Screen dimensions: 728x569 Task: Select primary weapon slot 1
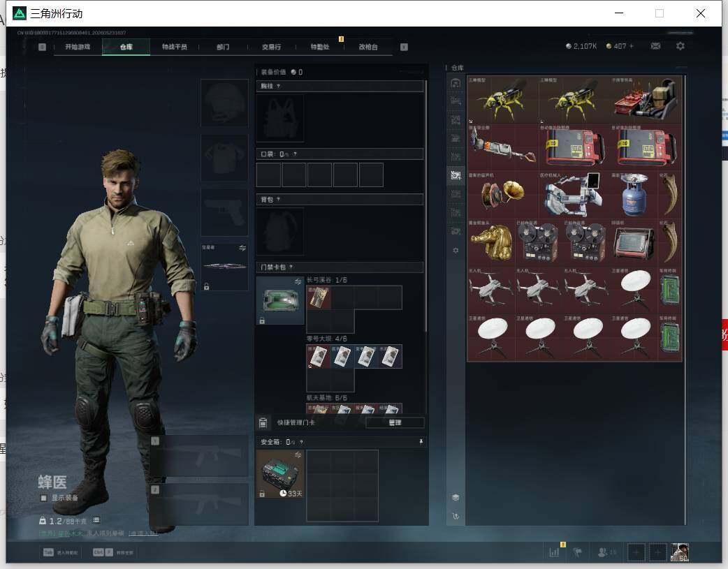pyautogui.click(x=200, y=456)
